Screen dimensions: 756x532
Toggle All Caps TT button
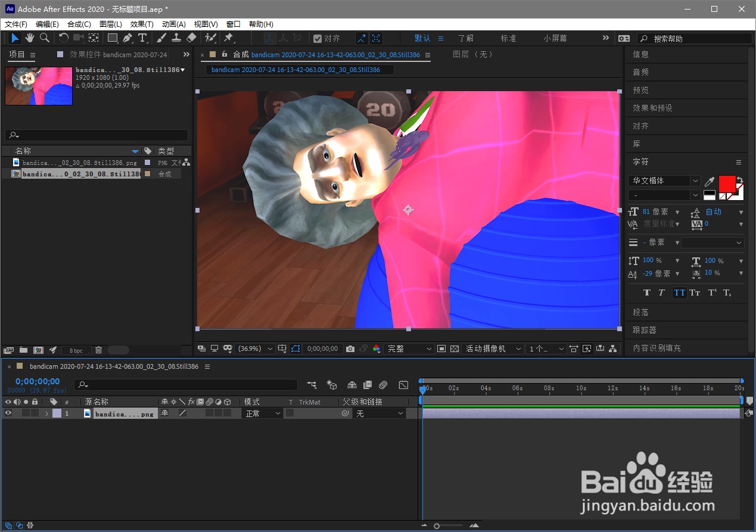[679, 293]
